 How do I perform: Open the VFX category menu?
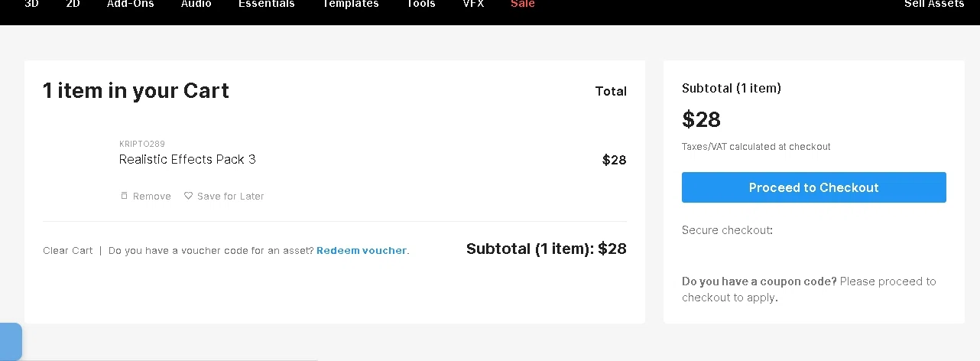[x=472, y=5]
